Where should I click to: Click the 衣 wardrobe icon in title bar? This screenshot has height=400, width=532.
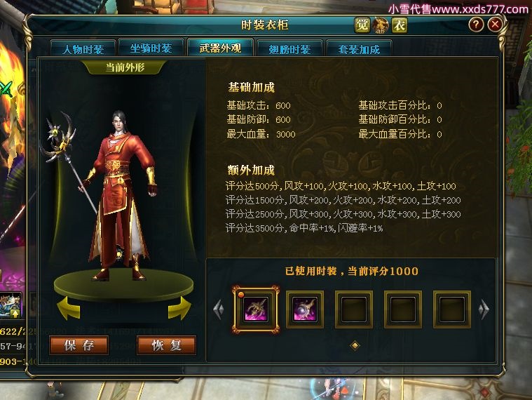pos(400,25)
